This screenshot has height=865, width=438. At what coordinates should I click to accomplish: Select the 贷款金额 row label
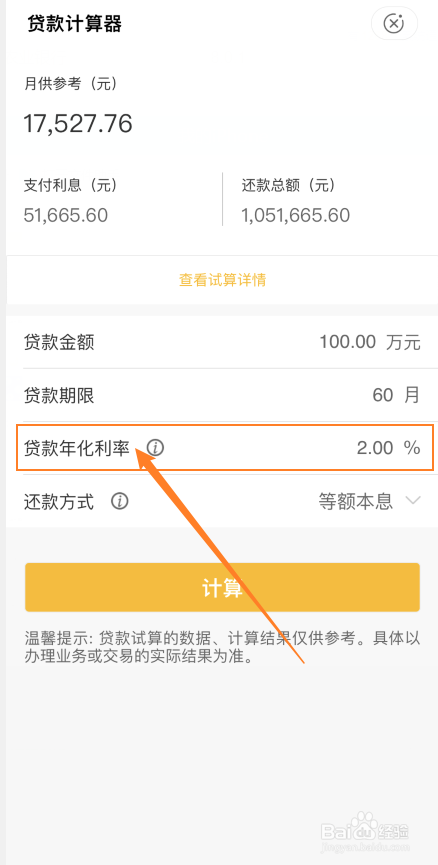pyautogui.click(x=59, y=343)
